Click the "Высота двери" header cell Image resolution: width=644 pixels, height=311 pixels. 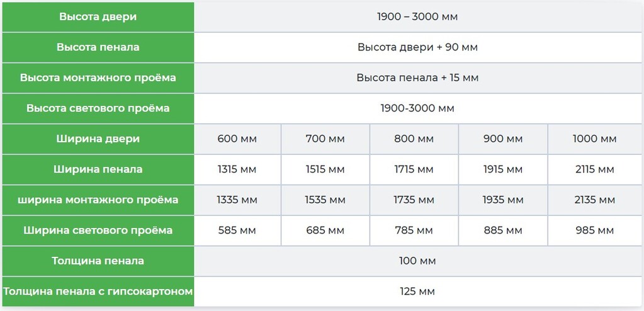click(x=98, y=16)
